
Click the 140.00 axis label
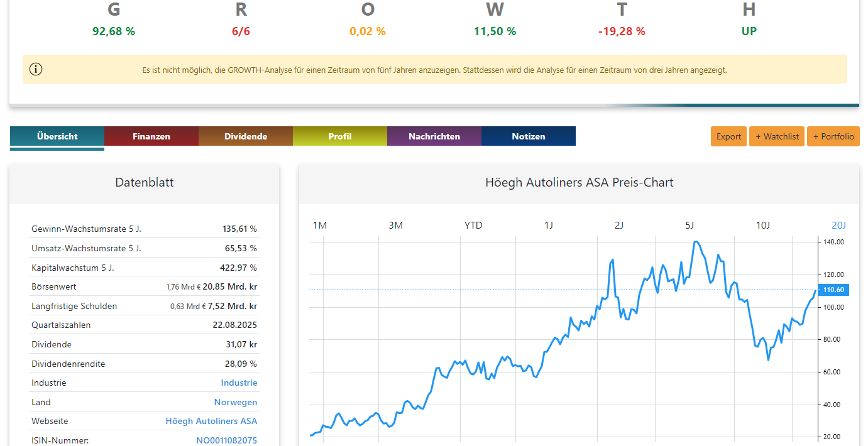tap(833, 242)
